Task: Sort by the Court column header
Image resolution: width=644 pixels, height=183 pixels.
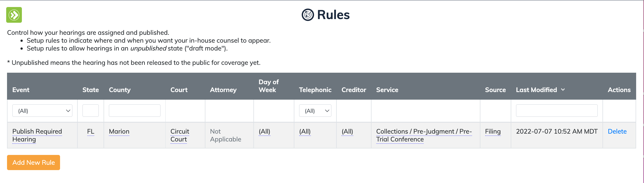Action: pos(179,90)
